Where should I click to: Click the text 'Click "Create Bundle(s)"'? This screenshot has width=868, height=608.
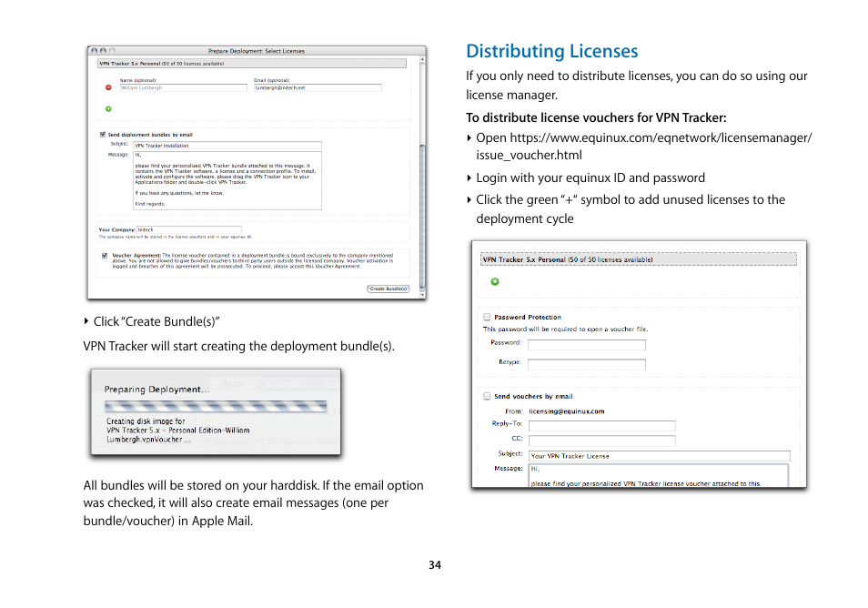[156, 321]
